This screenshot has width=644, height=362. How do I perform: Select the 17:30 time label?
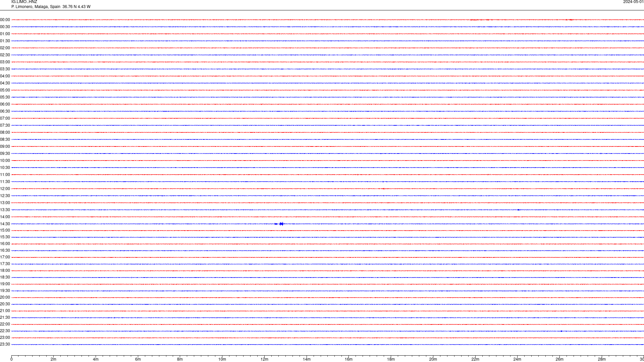pyautogui.click(x=5, y=264)
